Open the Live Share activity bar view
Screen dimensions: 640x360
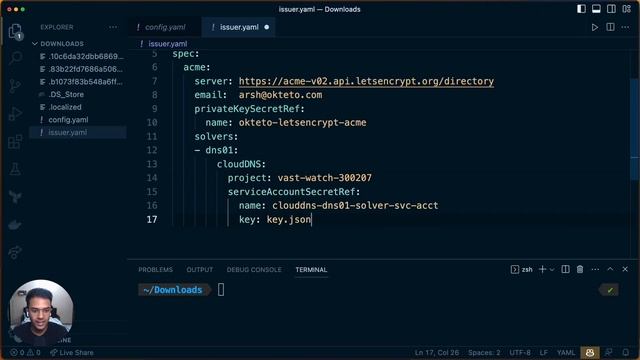point(15,252)
